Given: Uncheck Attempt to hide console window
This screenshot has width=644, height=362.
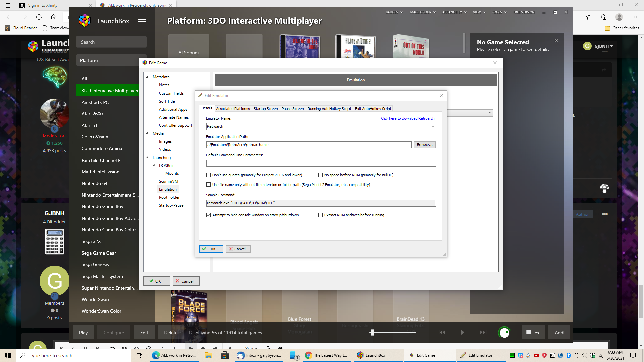Looking at the screenshot, I should [208, 215].
